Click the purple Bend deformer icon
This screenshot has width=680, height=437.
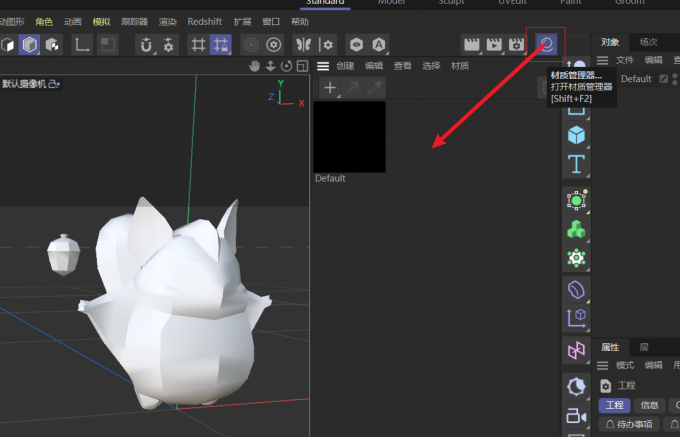[576, 290]
